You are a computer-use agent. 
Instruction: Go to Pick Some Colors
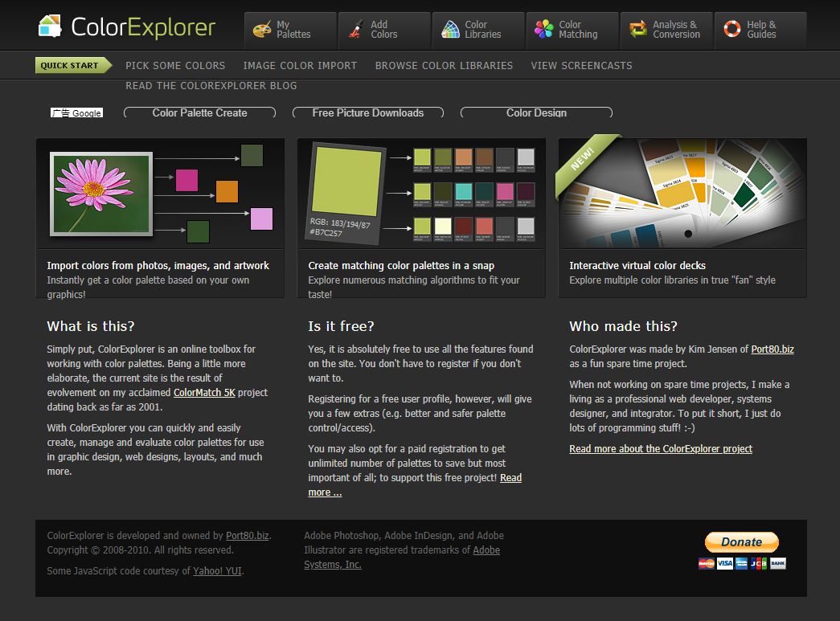(x=175, y=65)
